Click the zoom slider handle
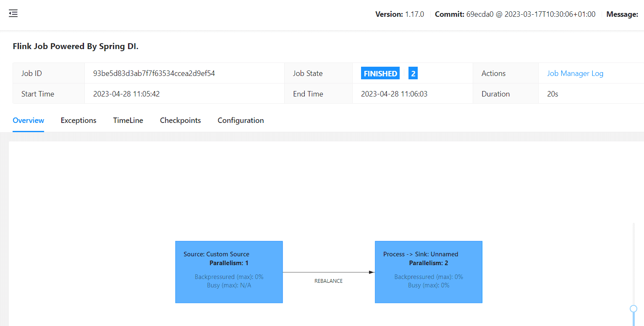Viewport: 644px width, 326px height. (634, 309)
